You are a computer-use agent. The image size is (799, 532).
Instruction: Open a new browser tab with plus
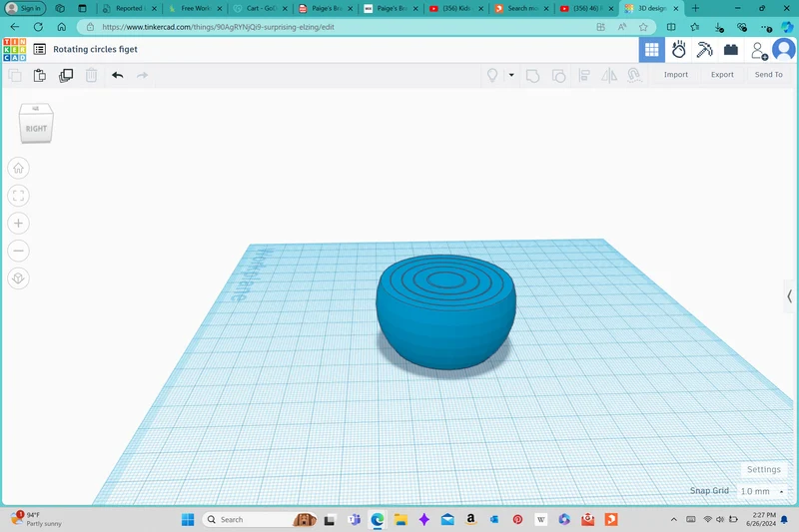695,8
